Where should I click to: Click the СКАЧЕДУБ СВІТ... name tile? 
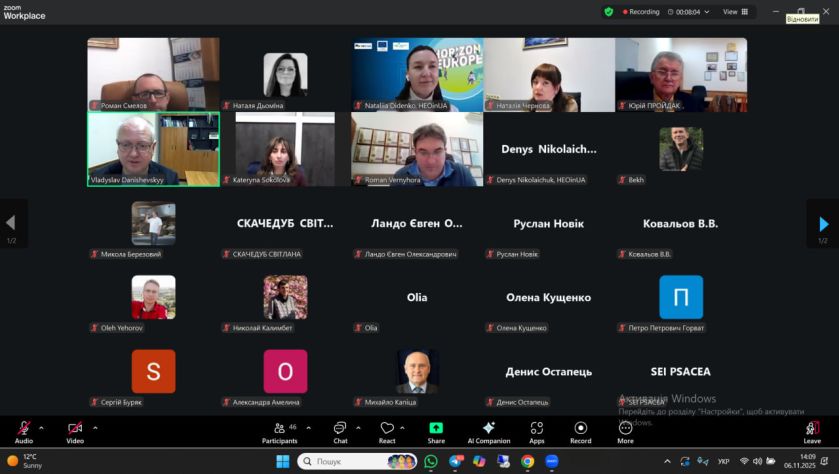pyautogui.click(x=285, y=223)
